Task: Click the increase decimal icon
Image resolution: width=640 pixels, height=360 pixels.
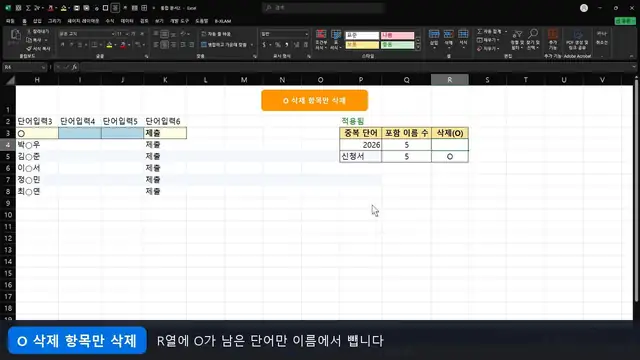Action: point(297,44)
